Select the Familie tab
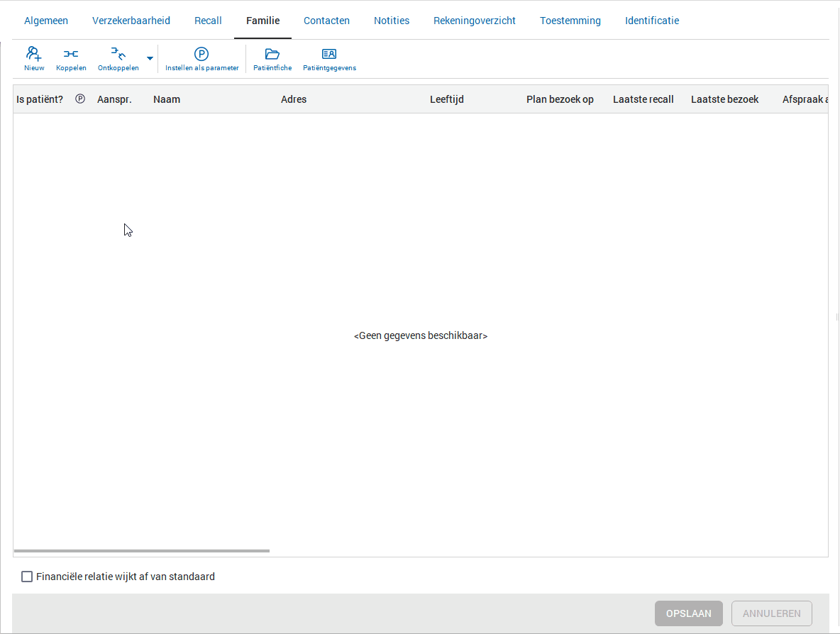The width and height of the screenshot is (840, 634). click(263, 21)
